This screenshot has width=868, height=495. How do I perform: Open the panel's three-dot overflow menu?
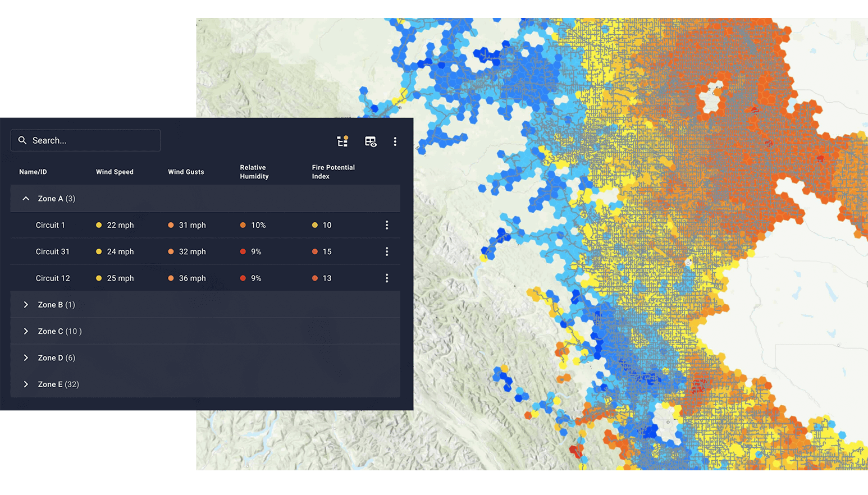pyautogui.click(x=395, y=141)
